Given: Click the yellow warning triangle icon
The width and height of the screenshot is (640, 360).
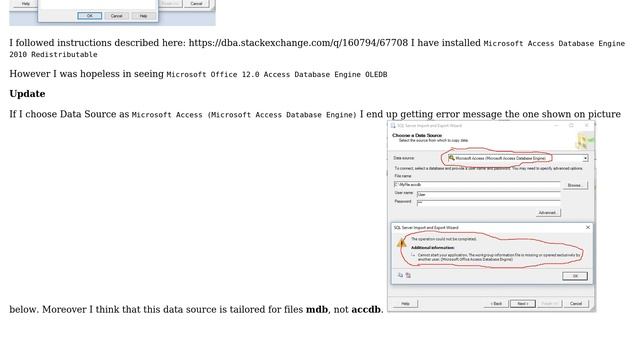Looking at the screenshot, I should click(x=402, y=244).
